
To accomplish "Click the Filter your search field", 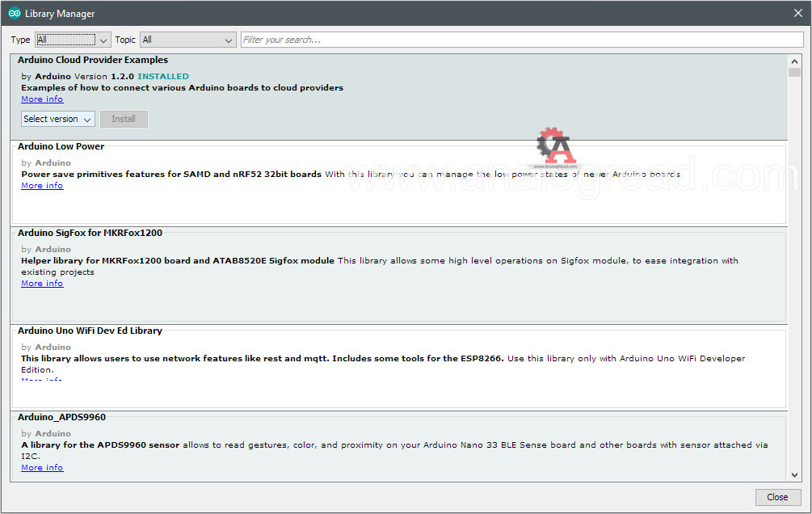I will tap(522, 40).
